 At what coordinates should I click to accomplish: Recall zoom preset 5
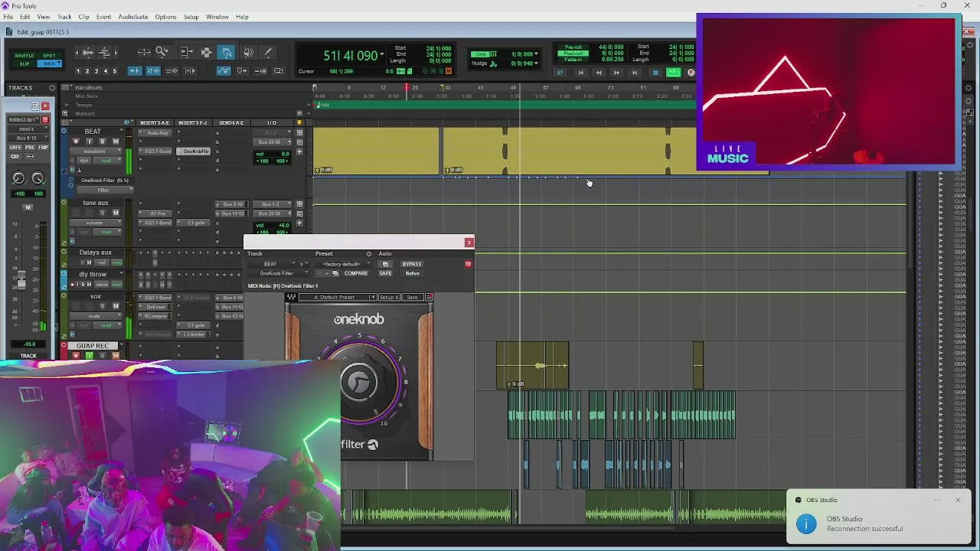[114, 71]
